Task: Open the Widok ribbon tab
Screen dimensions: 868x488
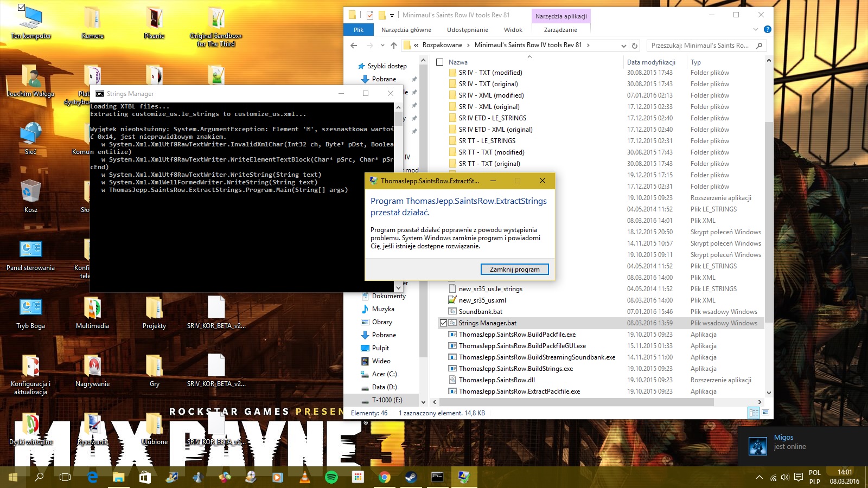Action: click(513, 30)
